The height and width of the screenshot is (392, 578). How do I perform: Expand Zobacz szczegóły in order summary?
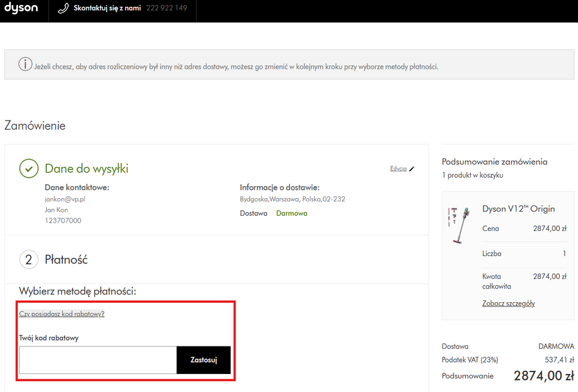pyautogui.click(x=508, y=303)
